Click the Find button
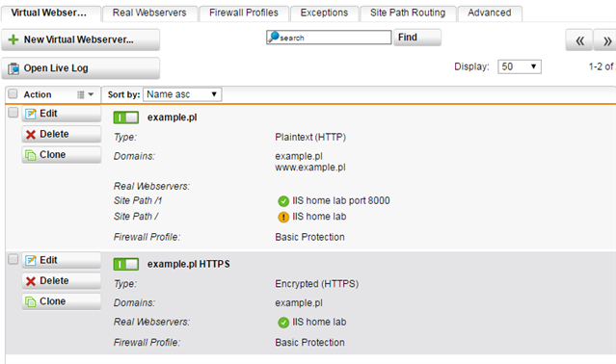 [417, 38]
